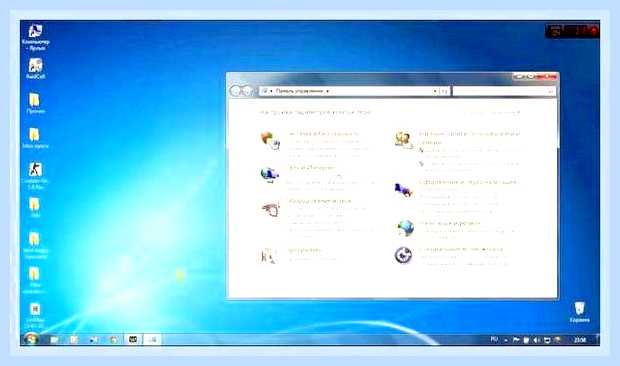The height and width of the screenshot is (366, 620).
Task: Open the System and Security shield icon
Action: (x=270, y=141)
